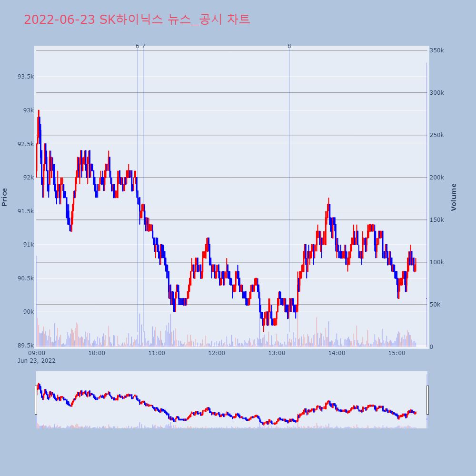Image resolution: width=476 pixels, height=476 pixels.
Task: Click the 300k volume tick label
Action: (436, 93)
